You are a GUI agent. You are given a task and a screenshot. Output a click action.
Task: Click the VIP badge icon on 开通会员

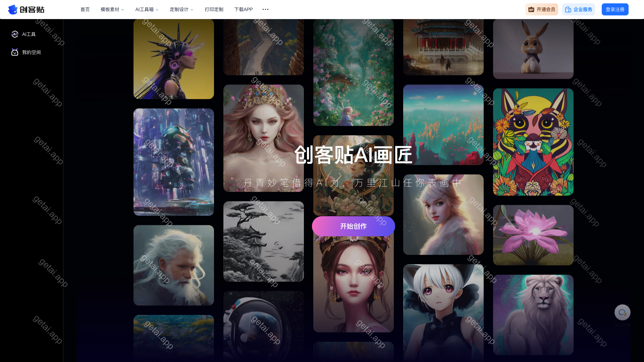[x=531, y=9]
